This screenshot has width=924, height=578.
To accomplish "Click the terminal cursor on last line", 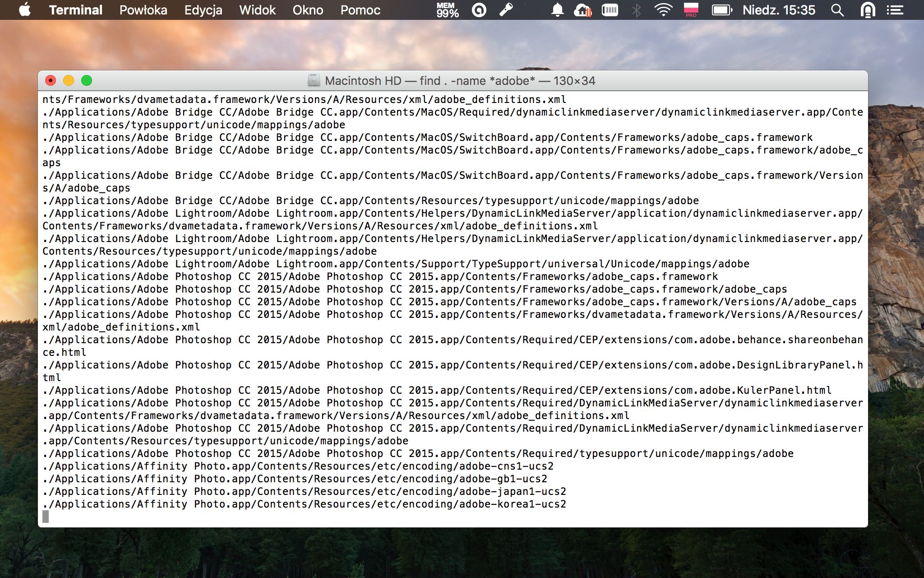I will coord(46,517).
